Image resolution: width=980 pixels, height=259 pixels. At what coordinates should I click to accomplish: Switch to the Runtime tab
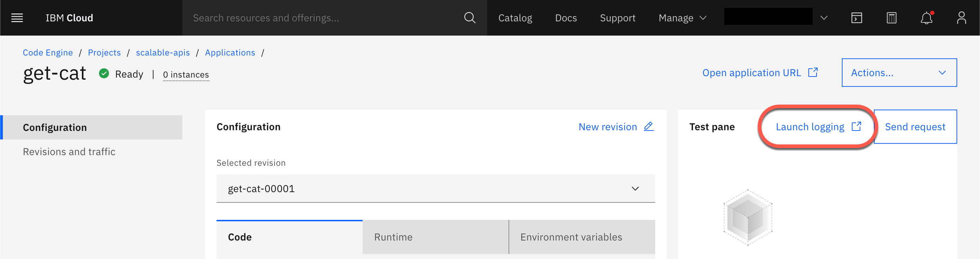click(436, 237)
